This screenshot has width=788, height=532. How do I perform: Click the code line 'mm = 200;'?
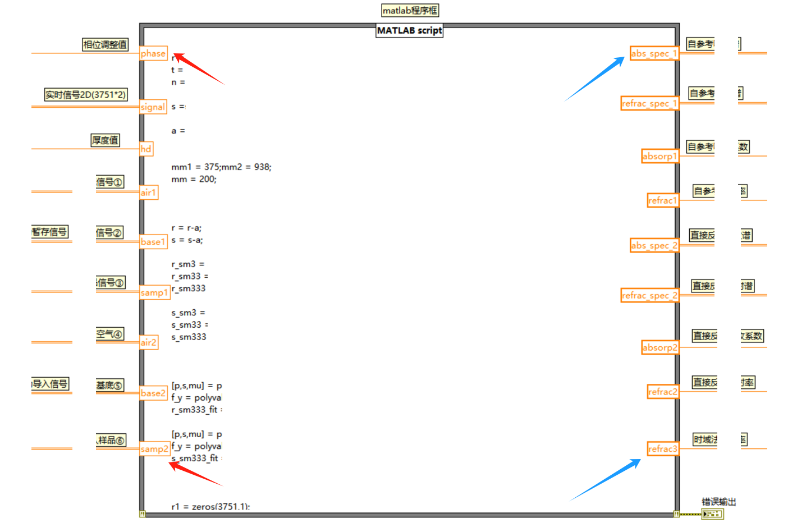pos(194,179)
